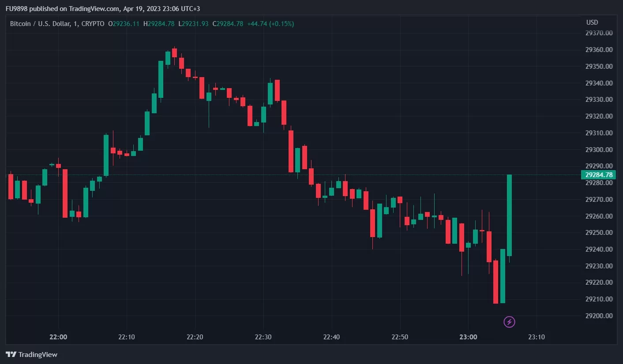Viewport: 623px width, 364px height.
Task: Click the high value H29284.78 in legend
Action: (159, 24)
